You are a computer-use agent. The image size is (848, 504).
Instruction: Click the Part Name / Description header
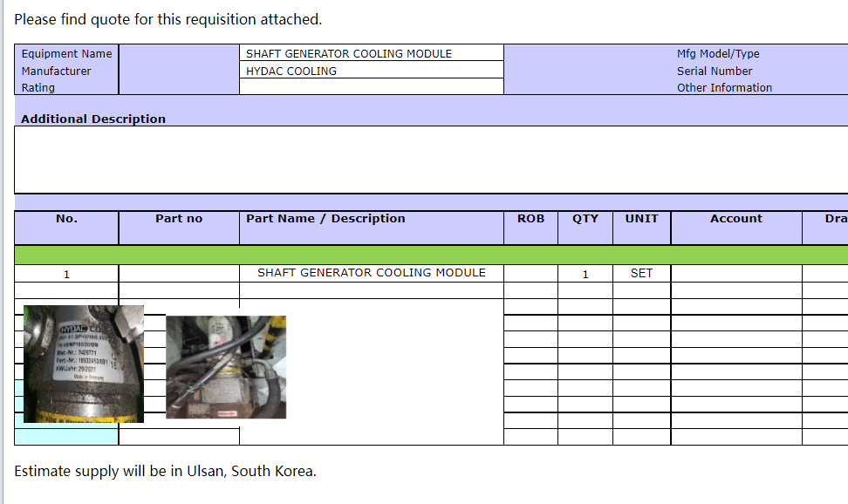click(x=325, y=219)
